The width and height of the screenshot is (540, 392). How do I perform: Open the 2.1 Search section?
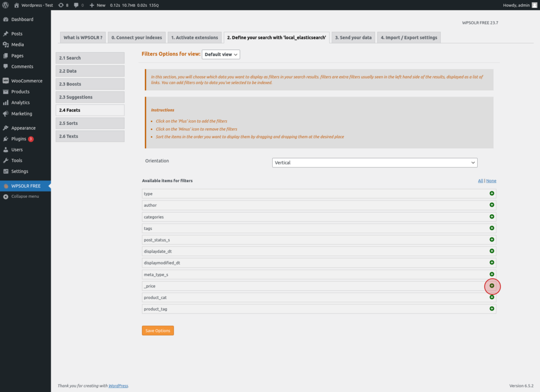tap(90, 58)
